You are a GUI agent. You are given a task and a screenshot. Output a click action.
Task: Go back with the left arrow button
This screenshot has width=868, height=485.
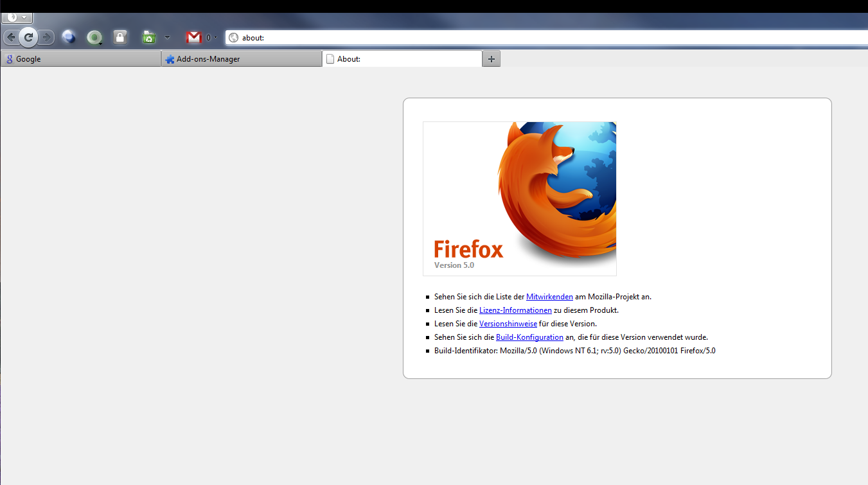point(10,37)
